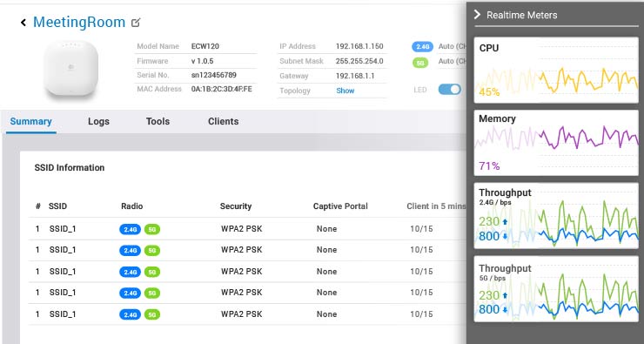Switch to the Logs tab
The image size is (644, 344).
pyautogui.click(x=98, y=122)
